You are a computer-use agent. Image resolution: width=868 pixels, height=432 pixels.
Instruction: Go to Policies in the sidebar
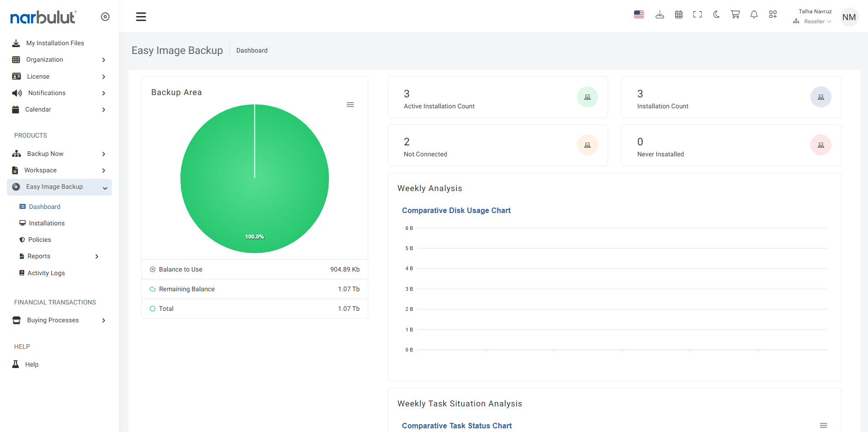click(x=40, y=240)
